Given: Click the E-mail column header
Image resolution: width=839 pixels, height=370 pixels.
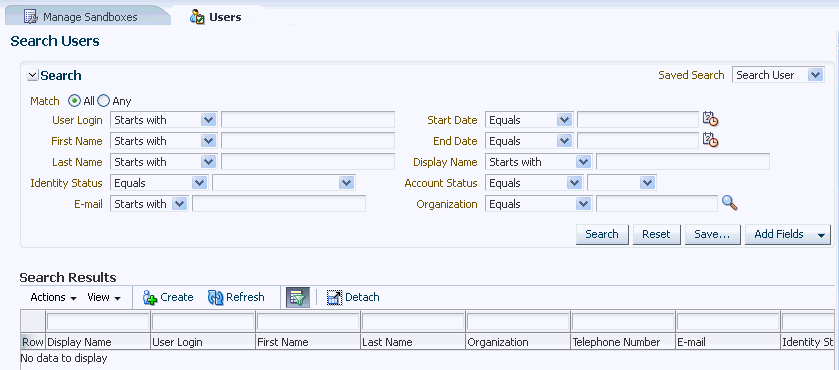Looking at the screenshot, I should click(727, 342).
